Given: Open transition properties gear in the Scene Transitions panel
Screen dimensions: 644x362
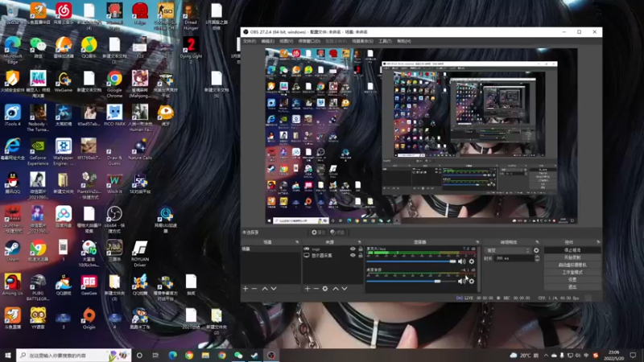Looking at the screenshot, I should (x=536, y=250).
